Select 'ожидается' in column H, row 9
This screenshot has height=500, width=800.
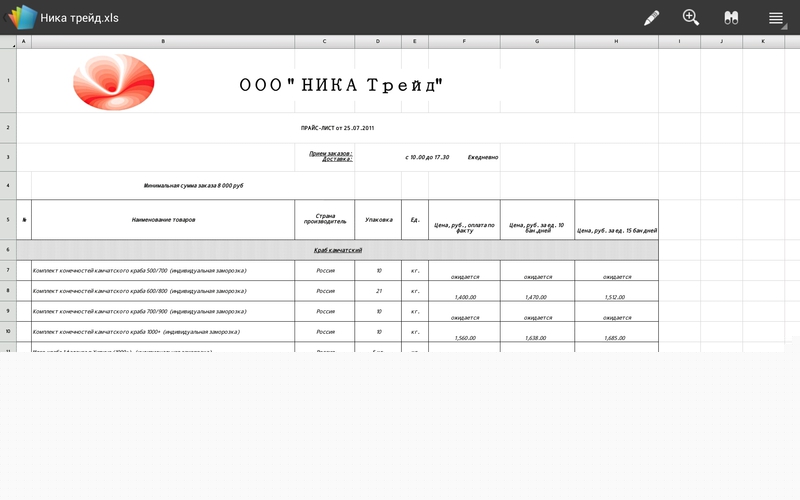coord(616,311)
